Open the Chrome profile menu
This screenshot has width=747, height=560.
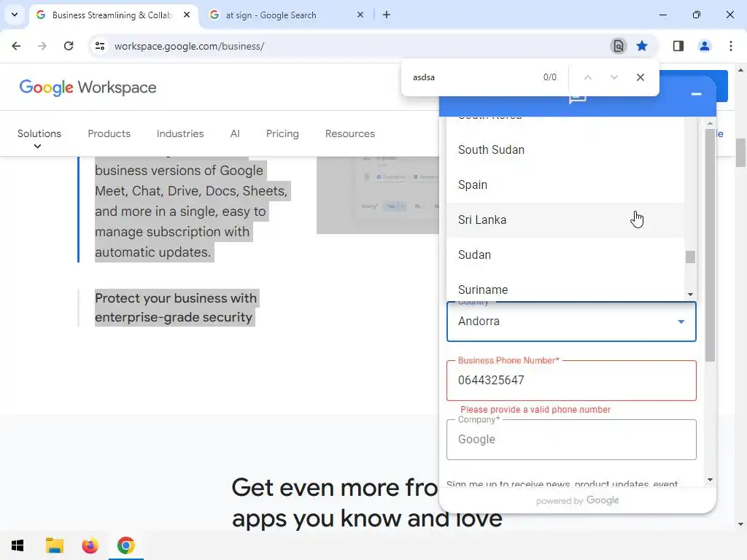tap(704, 46)
